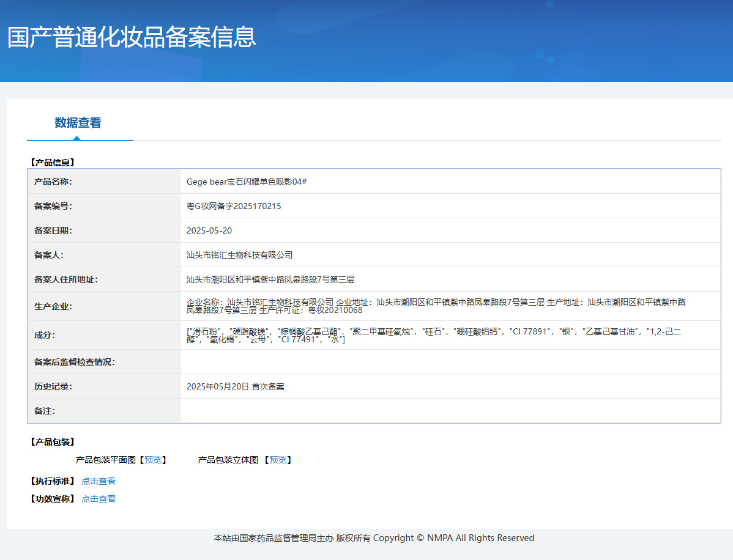Click the 备案人住所地址 label cell

tap(104, 279)
